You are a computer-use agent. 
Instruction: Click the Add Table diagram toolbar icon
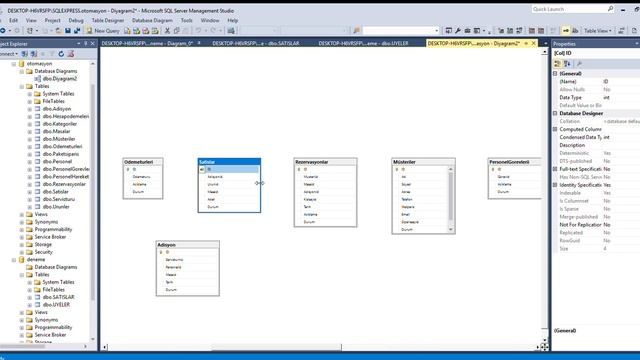[x=510, y=31]
